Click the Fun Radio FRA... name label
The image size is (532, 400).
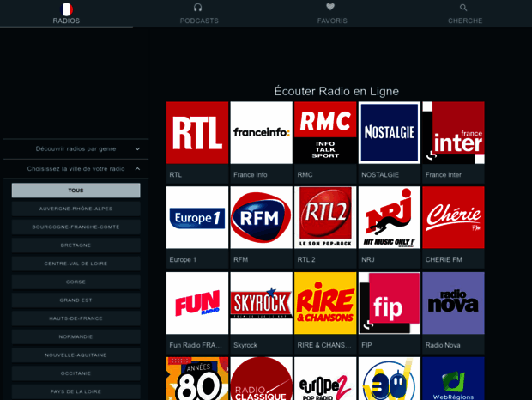195,345
